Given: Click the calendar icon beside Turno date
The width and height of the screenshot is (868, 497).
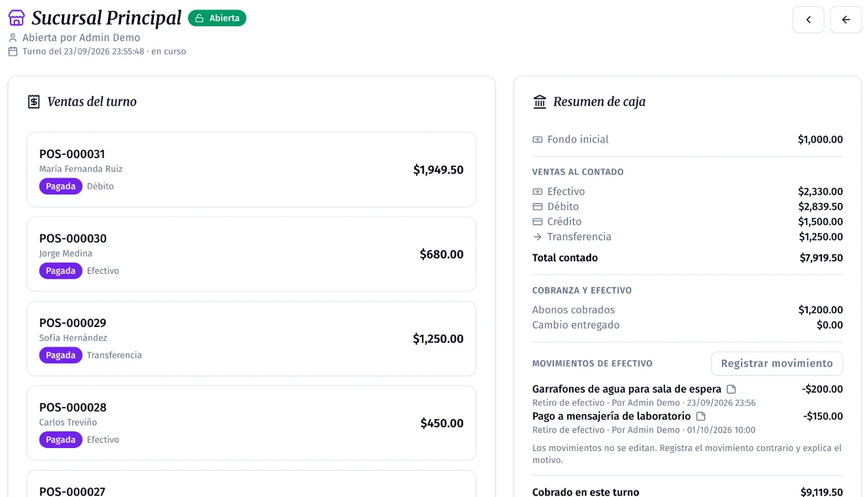Looking at the screenshot, I should click(12, 51).
